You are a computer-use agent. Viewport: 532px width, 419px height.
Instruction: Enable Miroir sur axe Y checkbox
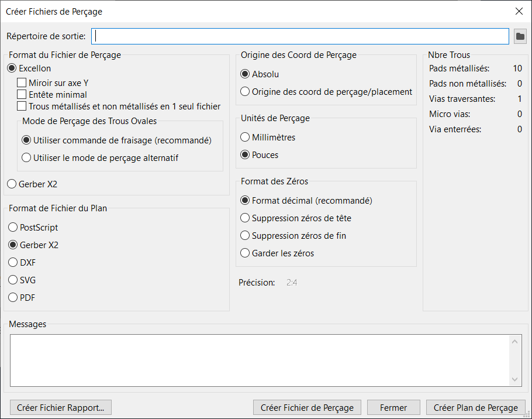[x=22, y=83]
